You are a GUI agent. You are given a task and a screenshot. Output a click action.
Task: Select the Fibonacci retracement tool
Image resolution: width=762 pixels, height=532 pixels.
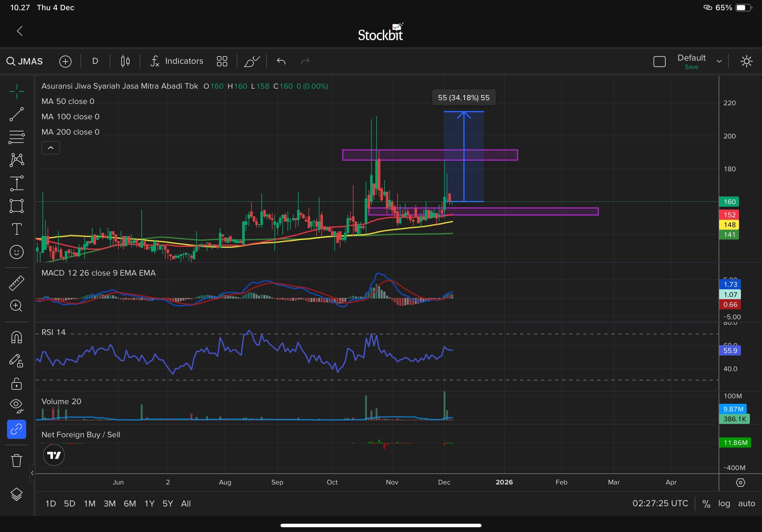pos(17,137)
